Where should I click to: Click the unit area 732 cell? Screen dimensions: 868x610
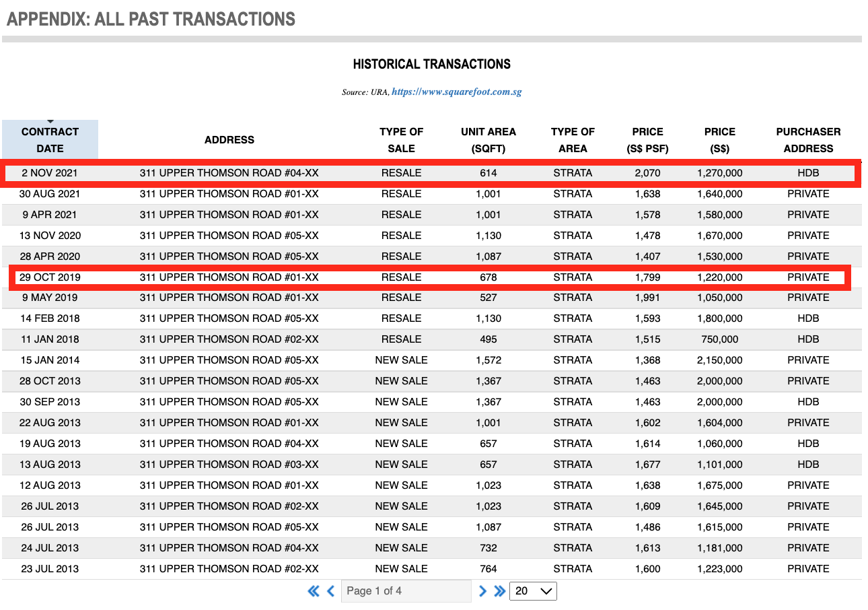pos(489,548)
